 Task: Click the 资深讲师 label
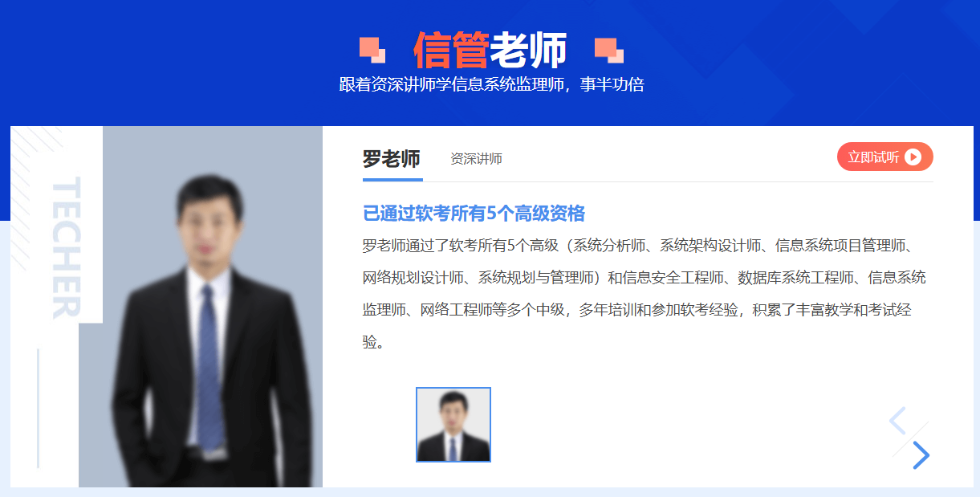point(477,159)
